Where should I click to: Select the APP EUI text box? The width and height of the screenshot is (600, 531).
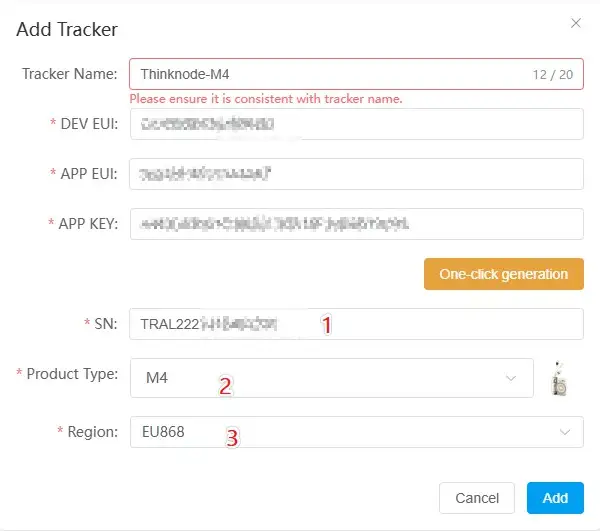tap(356, 174)
